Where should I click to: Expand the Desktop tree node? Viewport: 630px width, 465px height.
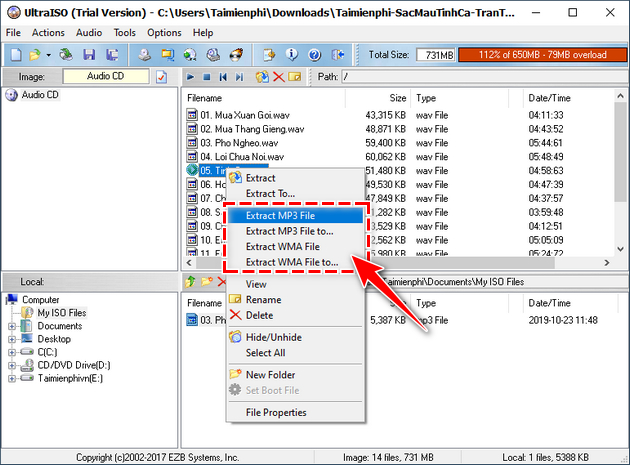click(x=12, y=340)
